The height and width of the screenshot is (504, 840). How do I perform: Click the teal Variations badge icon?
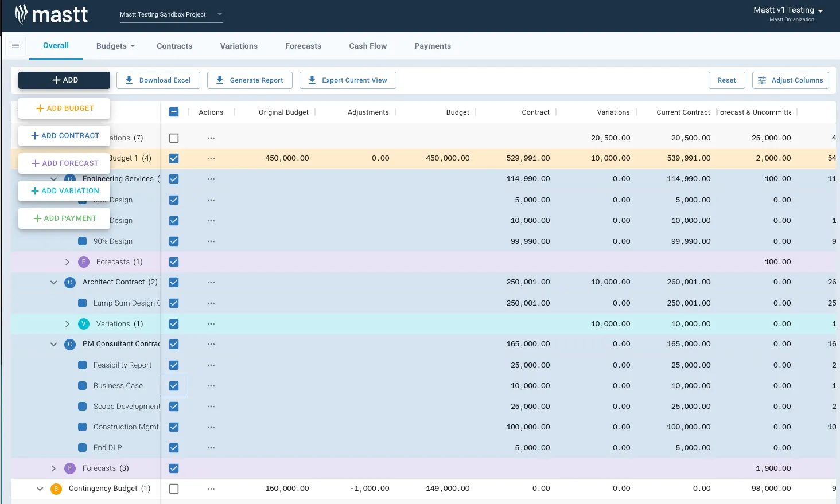coord(84,324)
